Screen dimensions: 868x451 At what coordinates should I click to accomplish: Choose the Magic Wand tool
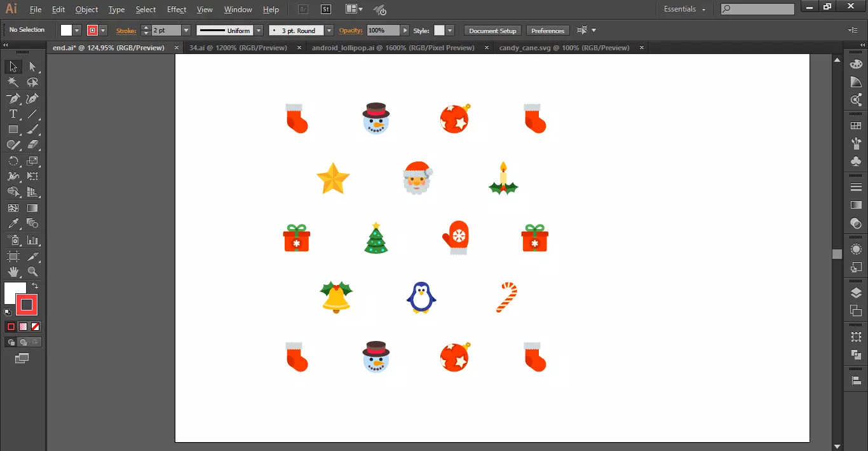click(13, 83)
